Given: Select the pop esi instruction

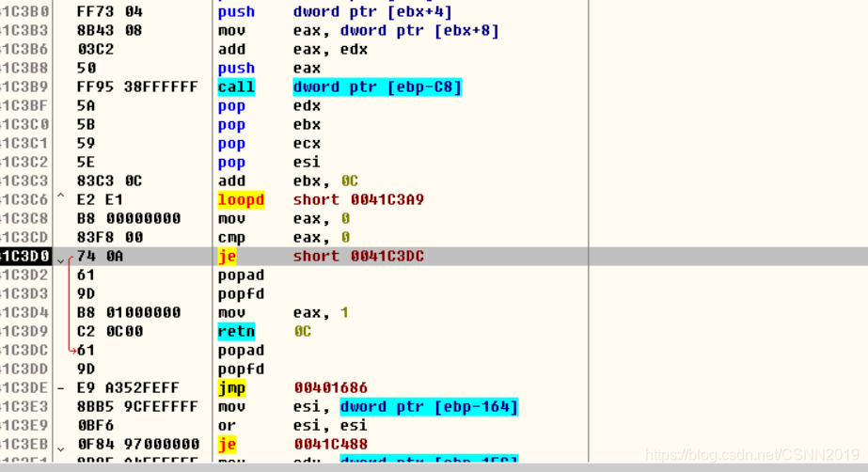Looking at the screenshot, I should pyautogui.click(x=269, y=162).
